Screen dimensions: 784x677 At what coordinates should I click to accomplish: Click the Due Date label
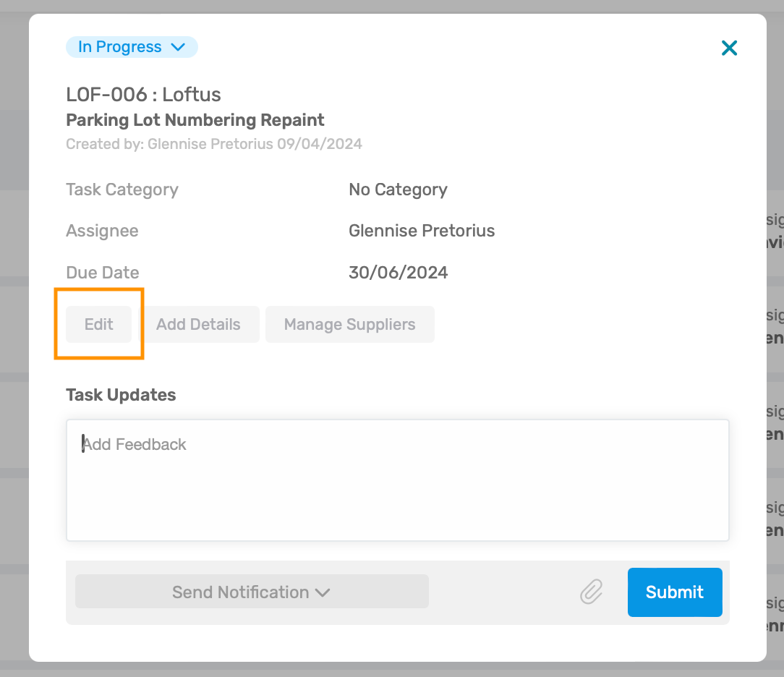pos(103,273)
